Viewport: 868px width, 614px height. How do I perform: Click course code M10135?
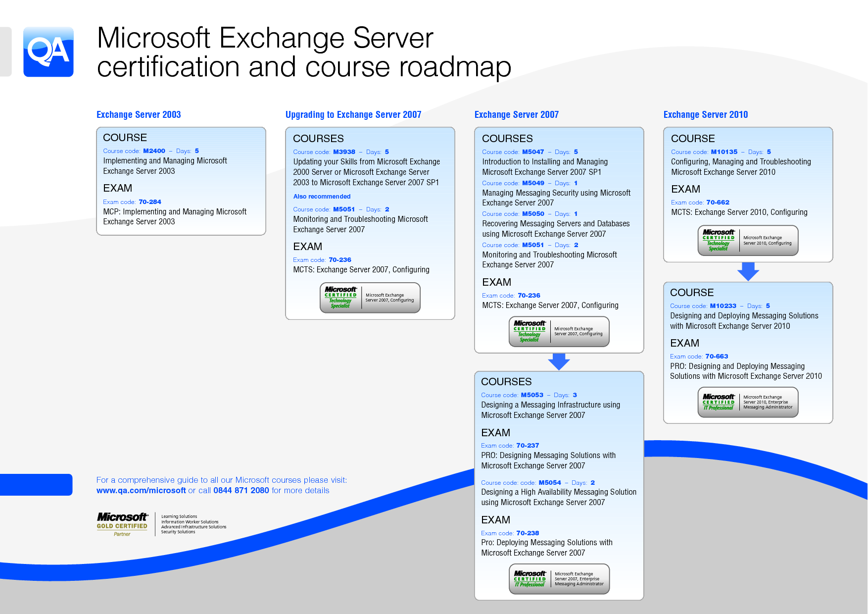point(724,152)
